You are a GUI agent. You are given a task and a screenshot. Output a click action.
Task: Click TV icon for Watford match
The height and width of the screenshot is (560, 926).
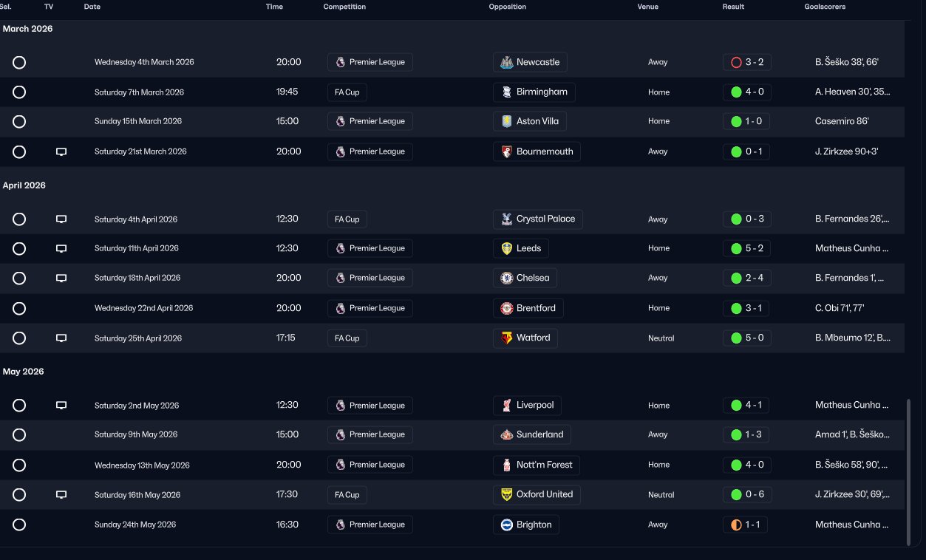(61, 338)
